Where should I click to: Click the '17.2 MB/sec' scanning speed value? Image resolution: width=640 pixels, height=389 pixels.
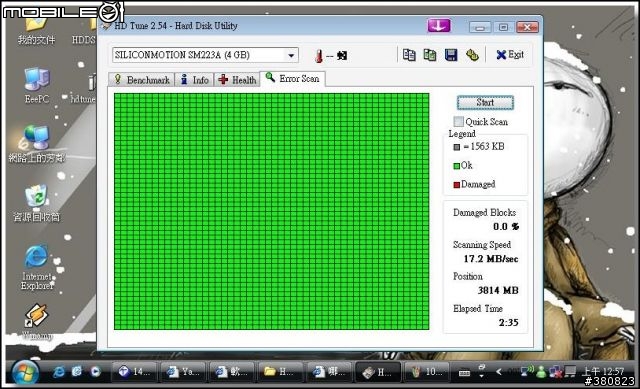491,259
